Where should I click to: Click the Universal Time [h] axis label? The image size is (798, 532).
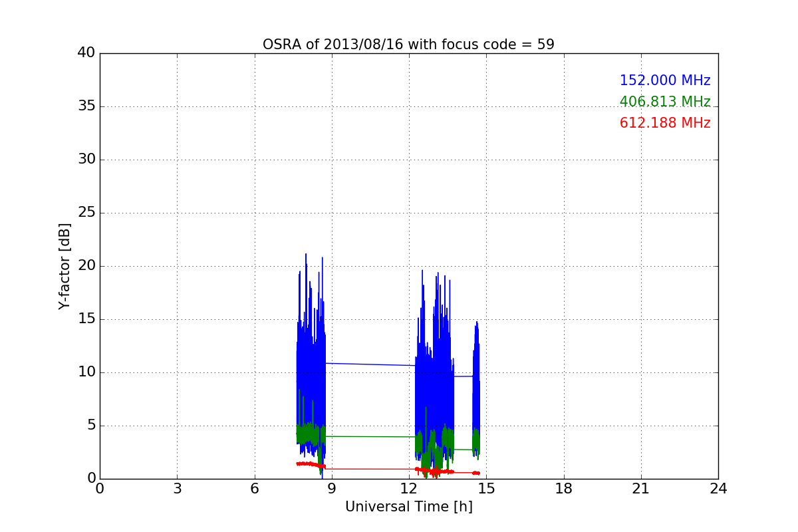tap(408, 507)
